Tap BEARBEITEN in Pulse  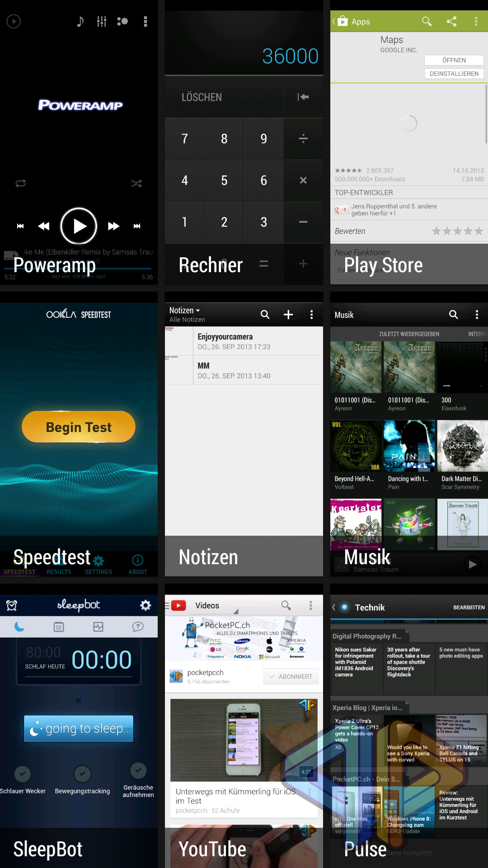tap(469, 608)
